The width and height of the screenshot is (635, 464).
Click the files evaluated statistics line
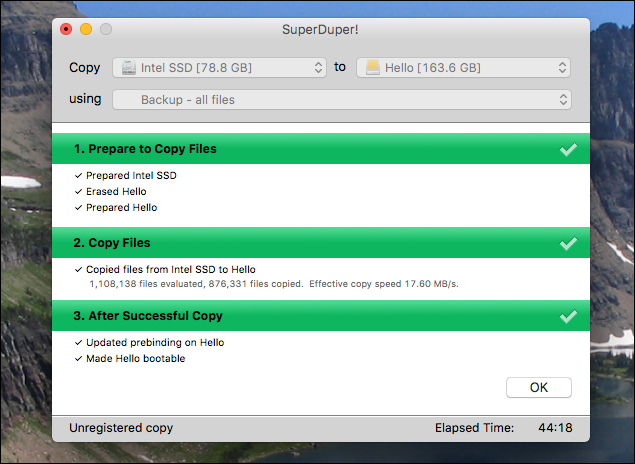pos(274,284)
